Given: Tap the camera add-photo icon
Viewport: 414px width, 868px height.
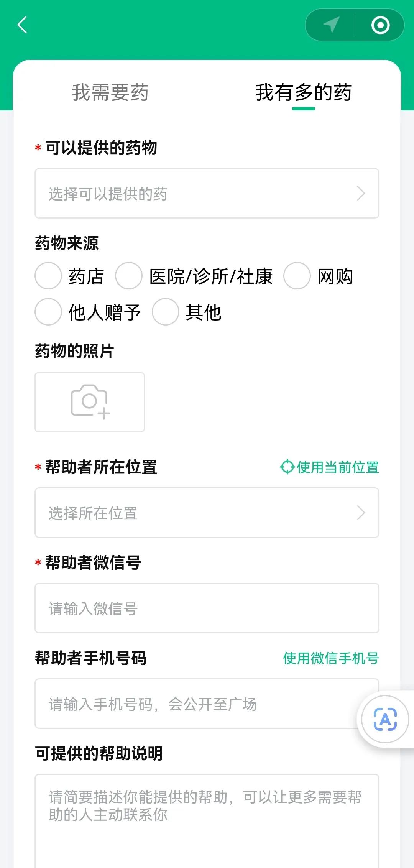Looking at the screenshot, I should [x=90, y=402].
